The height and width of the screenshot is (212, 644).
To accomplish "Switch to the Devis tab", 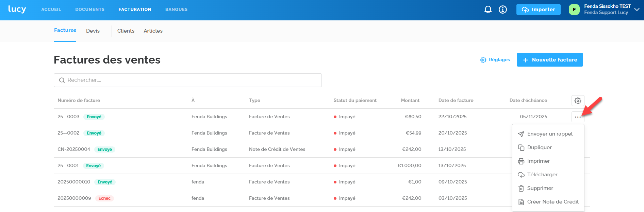I will pos(93,31).
